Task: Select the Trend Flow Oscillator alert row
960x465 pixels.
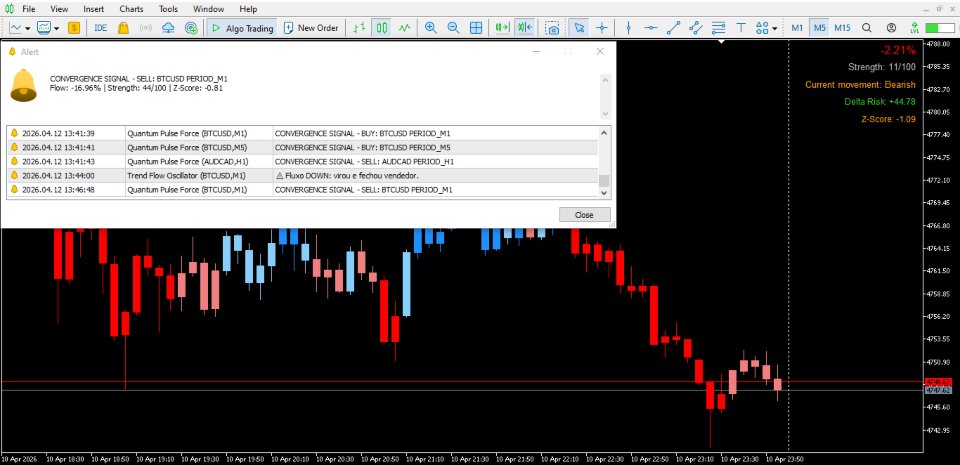Action: (302, 176)
